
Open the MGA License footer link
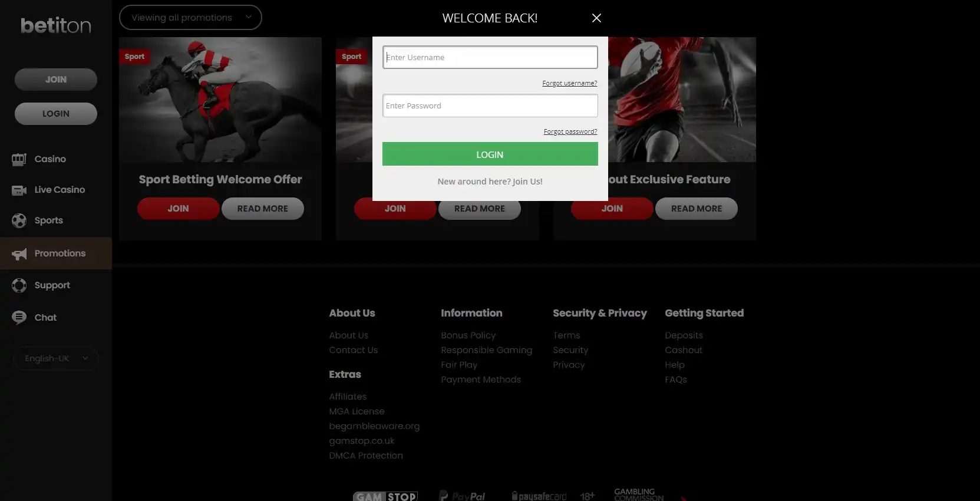[x=357, y=411]
